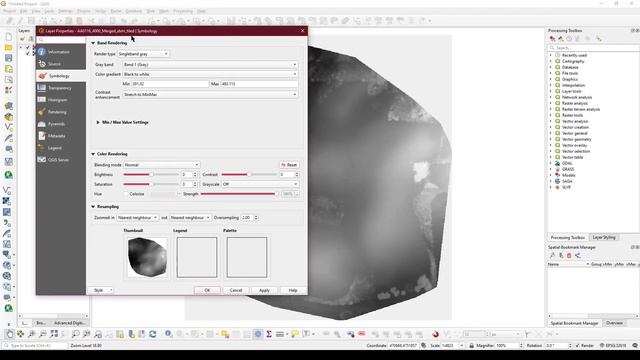Select the Identify Features tool
This screenshot has height=360, width=640.
169,334
